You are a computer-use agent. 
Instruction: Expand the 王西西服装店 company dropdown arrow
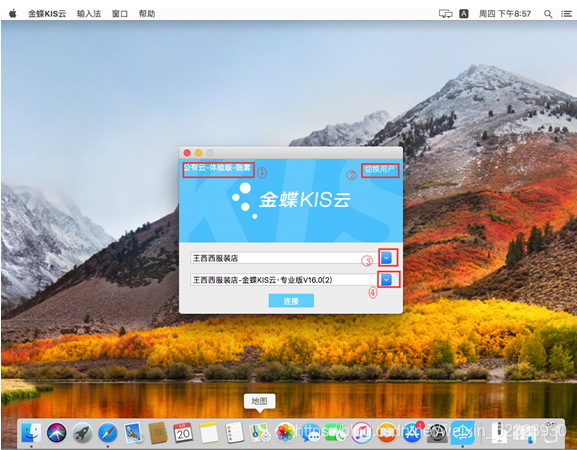pyautogui.click(x=386, y=258)
